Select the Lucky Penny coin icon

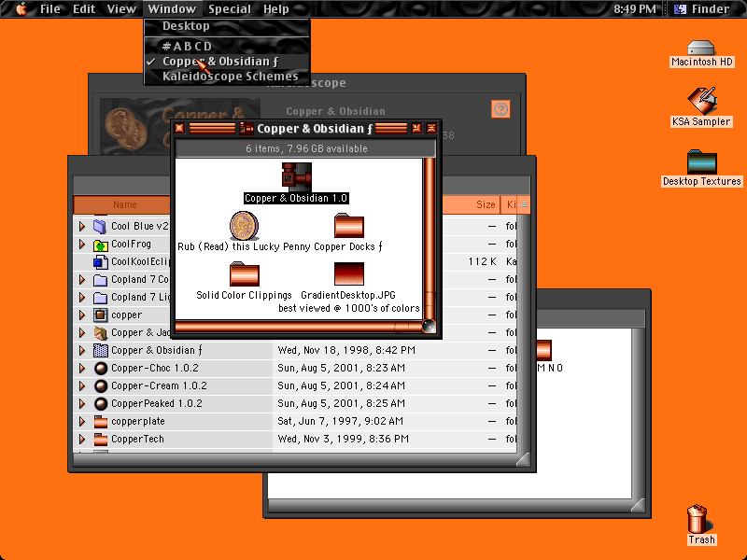[x=245, y=226]
